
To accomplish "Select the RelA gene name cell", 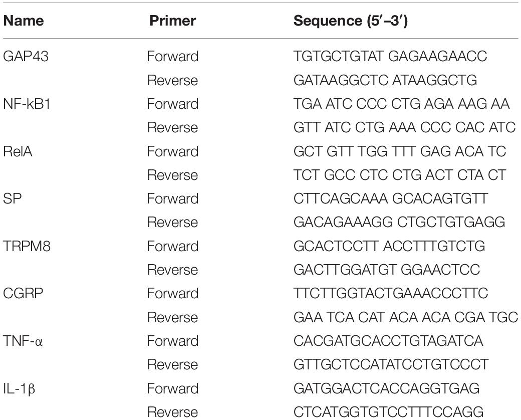I will pyautogui.click(x=18, y=151).
